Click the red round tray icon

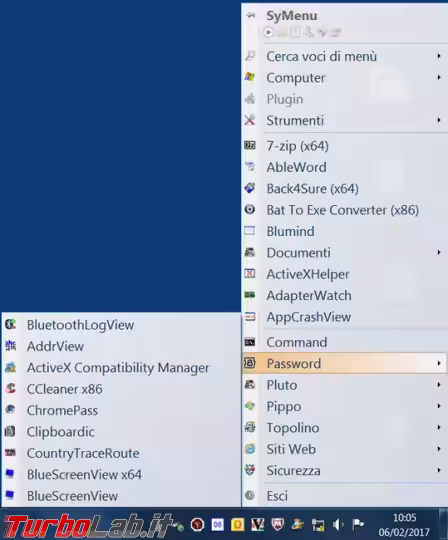(197, 525)
